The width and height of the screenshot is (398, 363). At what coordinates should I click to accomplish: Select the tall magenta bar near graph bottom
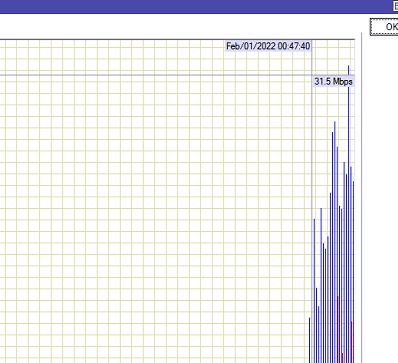(x=338, y=328)
